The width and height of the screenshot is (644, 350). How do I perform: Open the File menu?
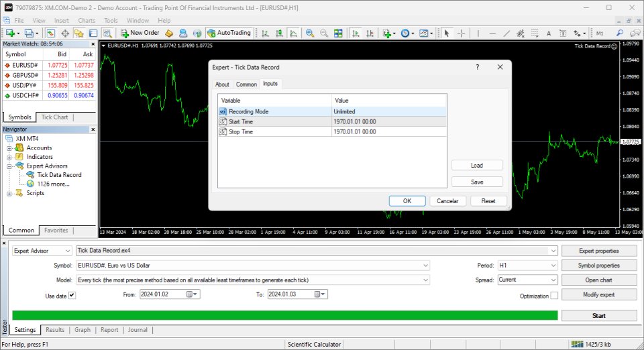tap(19, 21)
